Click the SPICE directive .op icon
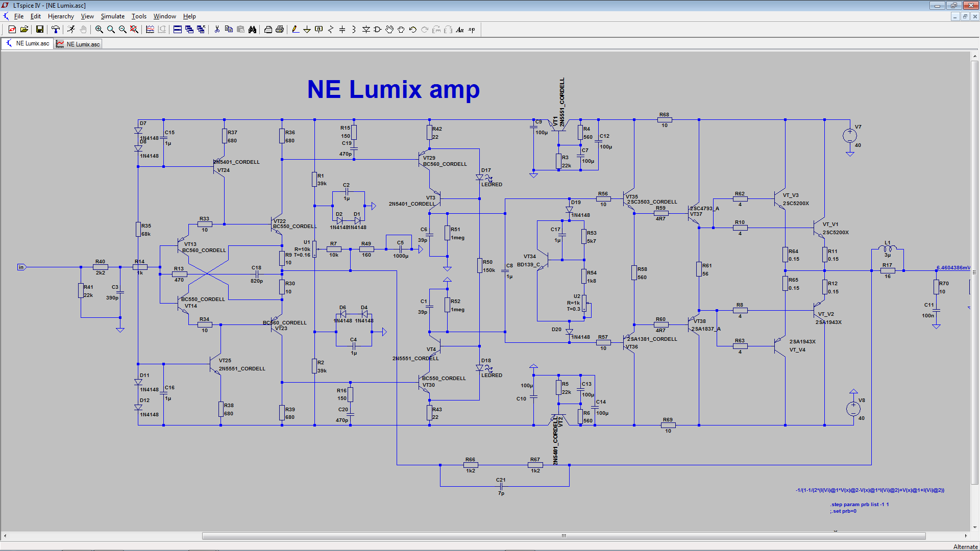 point(472,30)
